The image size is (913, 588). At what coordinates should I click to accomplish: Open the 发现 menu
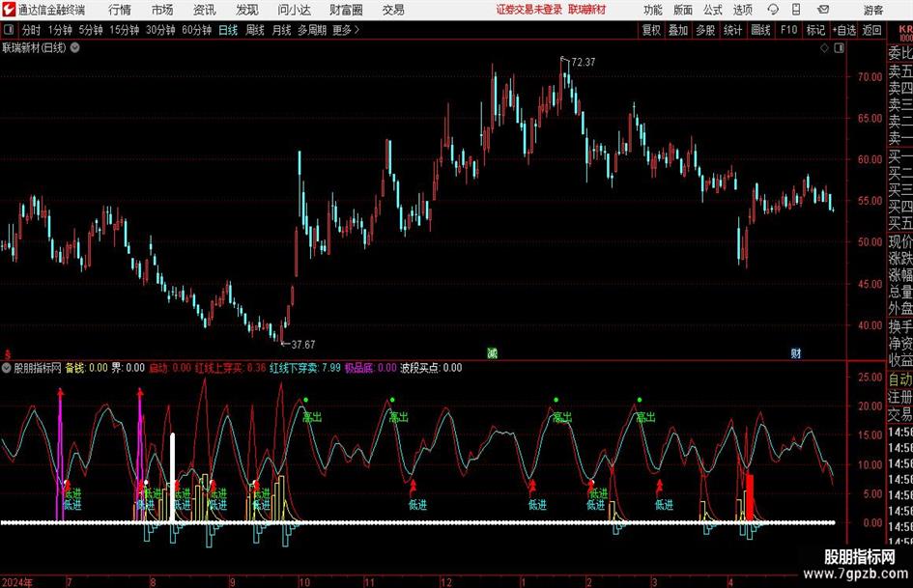point(247,10)
